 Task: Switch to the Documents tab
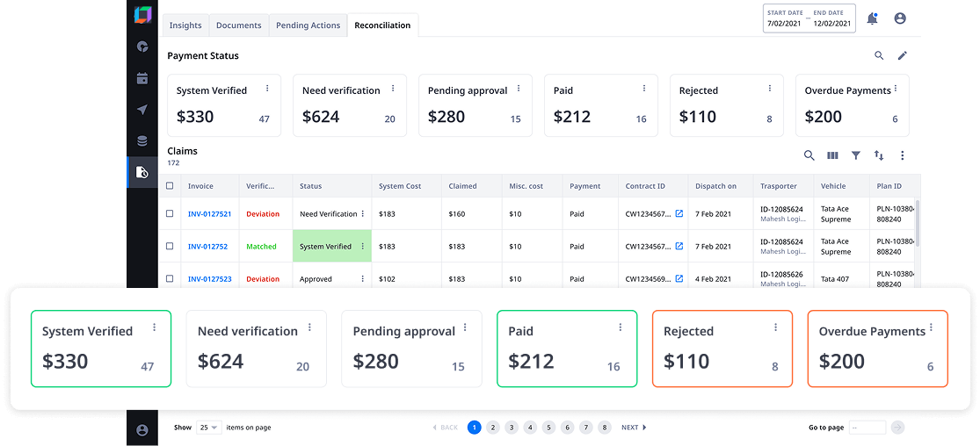239,25
